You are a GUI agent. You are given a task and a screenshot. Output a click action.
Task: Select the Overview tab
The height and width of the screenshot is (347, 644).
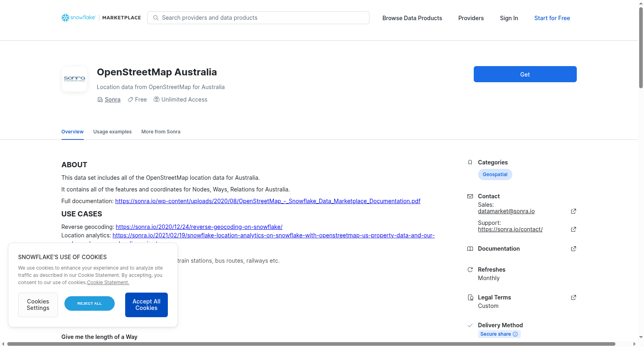click(72, 132)
